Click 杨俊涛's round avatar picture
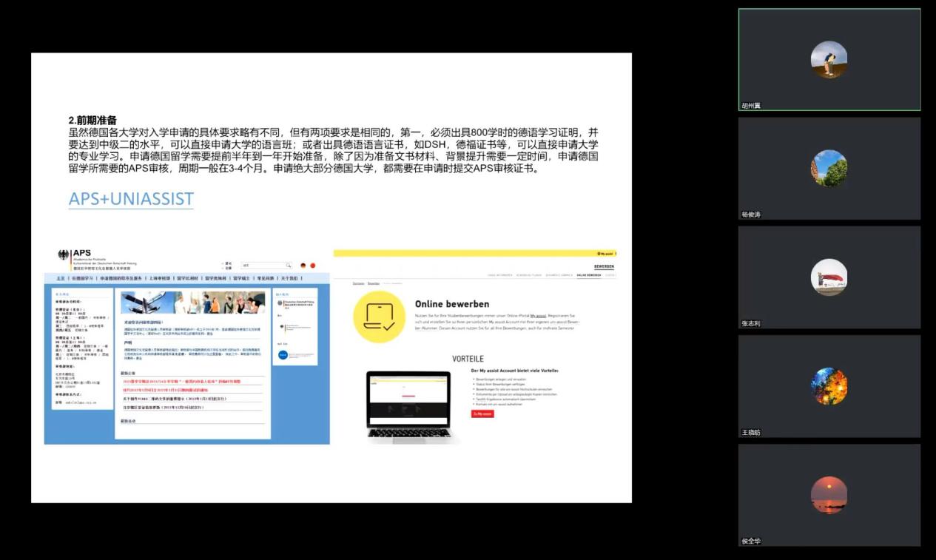The image size is (936, 560). tap(829, 168)
